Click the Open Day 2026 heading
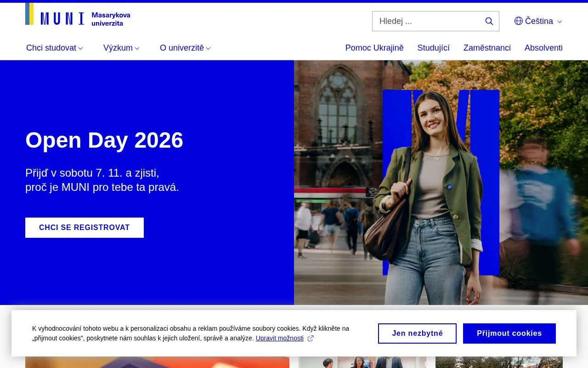The image size is (588, 368). tap(104, 140)
